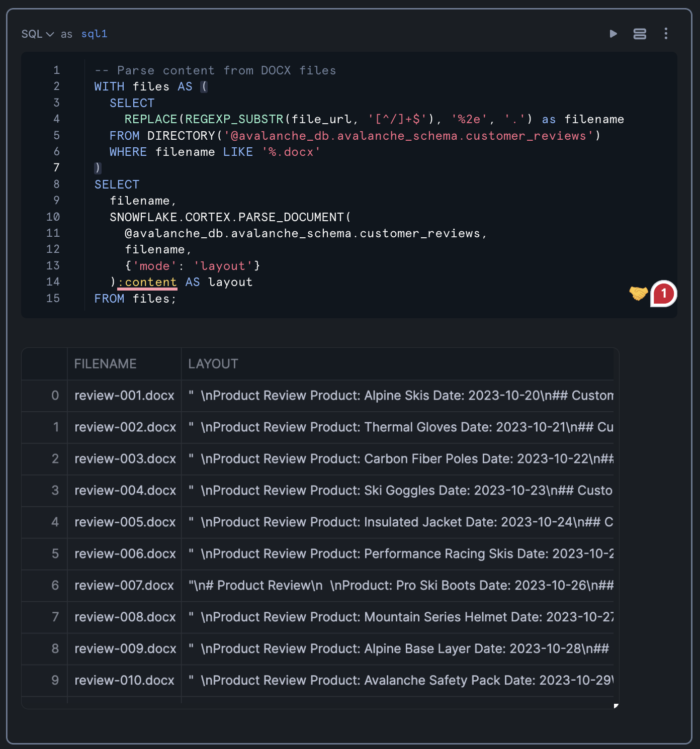This screenshot has width=700, height=749.
Task: Sort by the FILENAME column header
Action: click(x=105, y=364)
